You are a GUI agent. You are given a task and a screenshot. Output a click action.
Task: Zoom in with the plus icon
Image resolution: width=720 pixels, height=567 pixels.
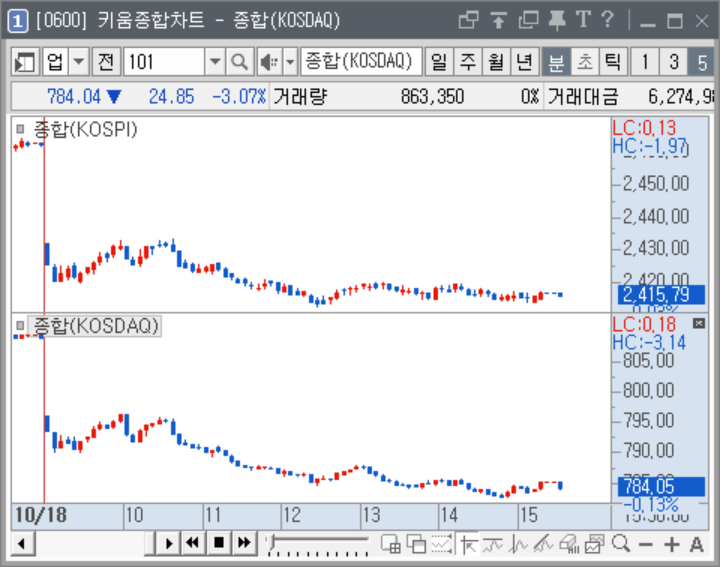671,545
